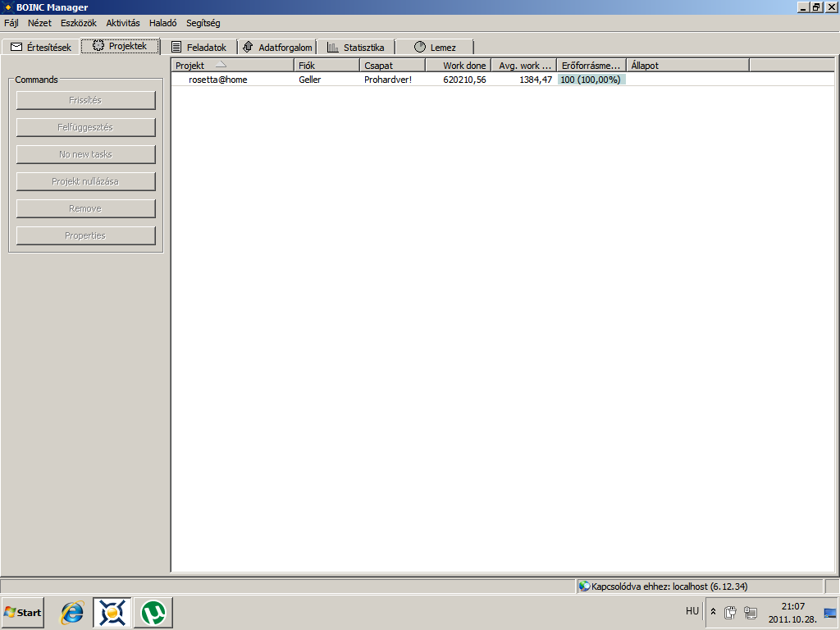Click the HU language indicator

692,610
